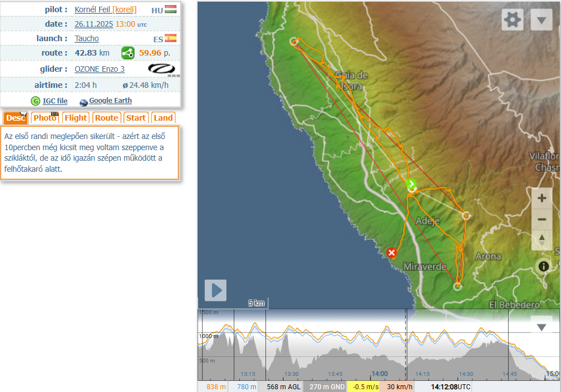
Task: Zoom out on the map
Action: click(x=542, y=219)
